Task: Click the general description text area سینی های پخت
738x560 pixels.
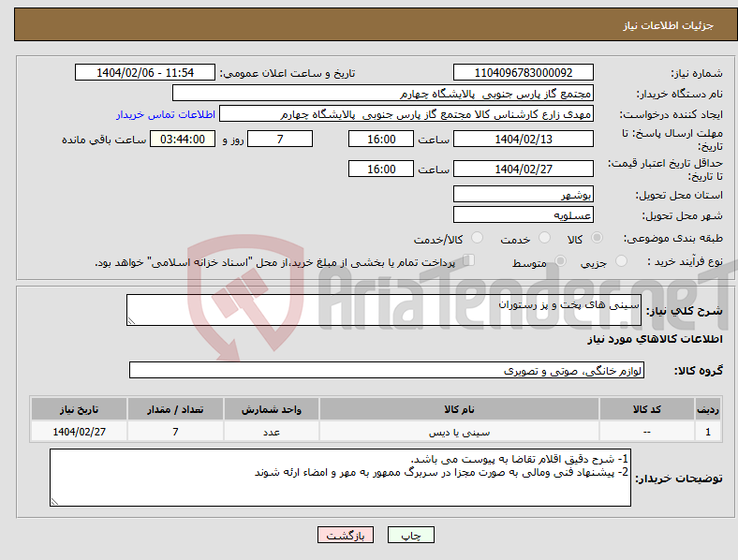Action: coord(384,310)
